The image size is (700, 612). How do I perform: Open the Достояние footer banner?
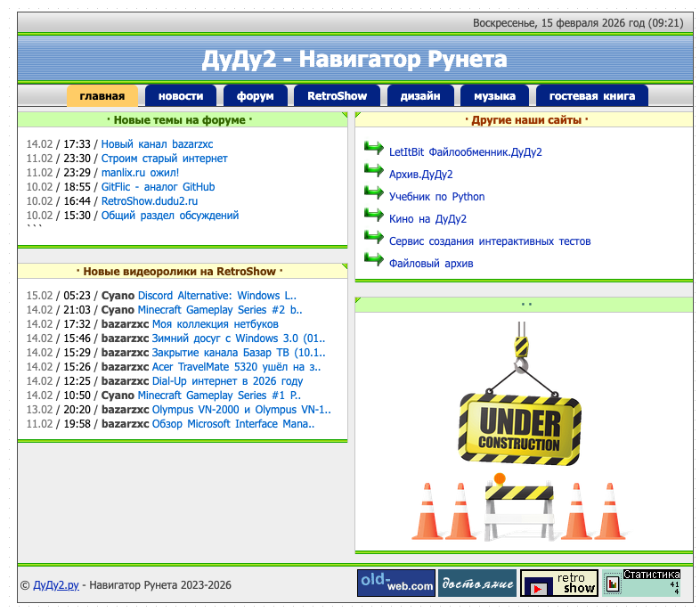click(x=477, y=583)
